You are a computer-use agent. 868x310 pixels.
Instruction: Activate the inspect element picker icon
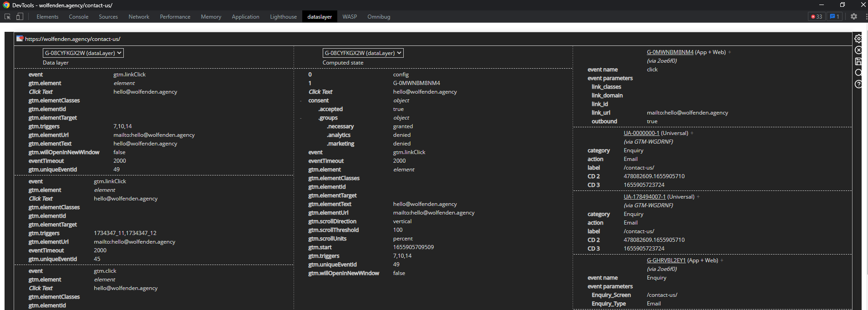(x=7, y=16)
